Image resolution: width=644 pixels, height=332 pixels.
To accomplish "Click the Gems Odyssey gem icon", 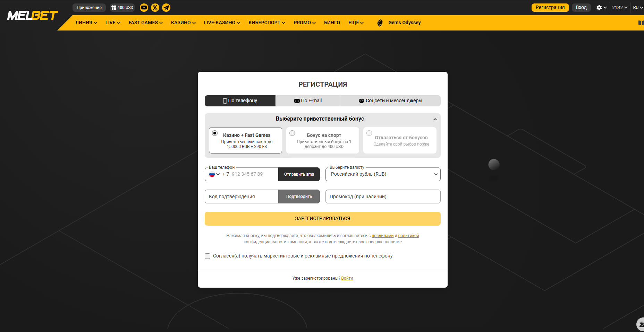I will (x=379, y=23).
